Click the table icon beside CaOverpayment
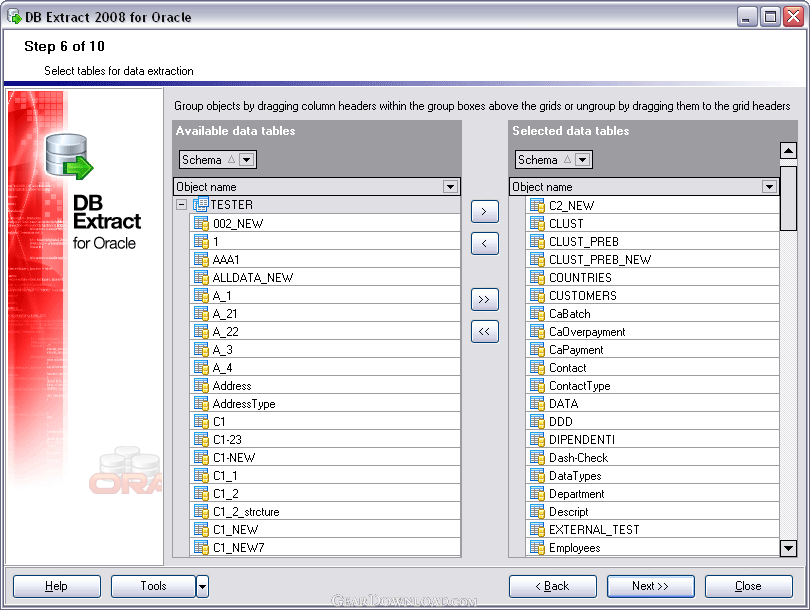Viewport: 810px width, 610px height. (537, 332)
